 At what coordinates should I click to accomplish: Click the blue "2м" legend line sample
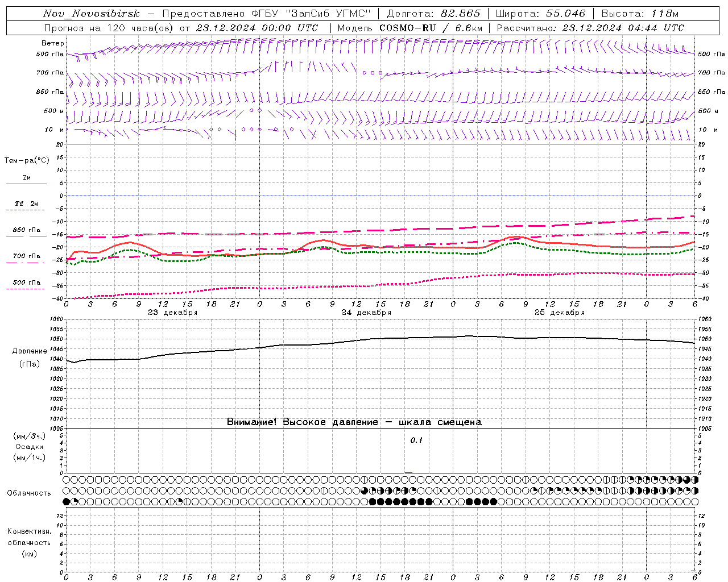click(x=26, y=184)
